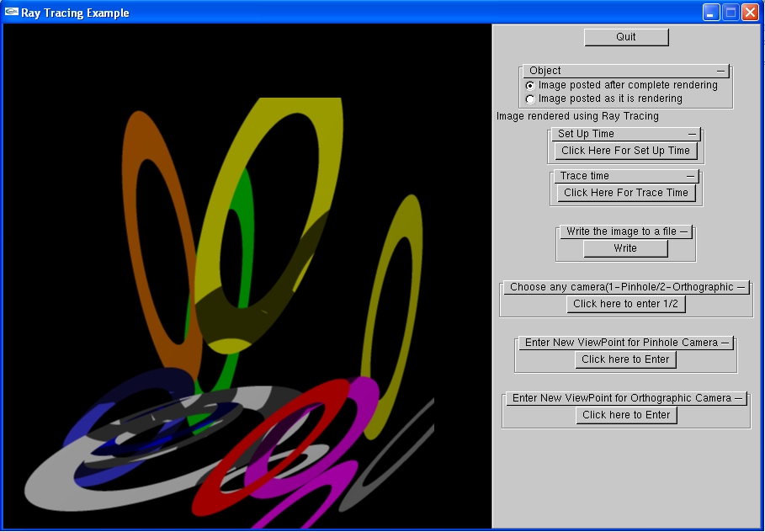Screen dimensions: 765x532
Task: Collapse the Set Up Time rollout
Action: point(626,134)
